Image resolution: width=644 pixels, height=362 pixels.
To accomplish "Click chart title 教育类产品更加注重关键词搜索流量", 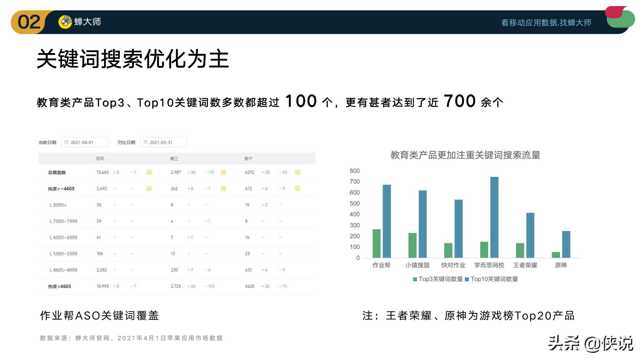I will click(465, 155).
